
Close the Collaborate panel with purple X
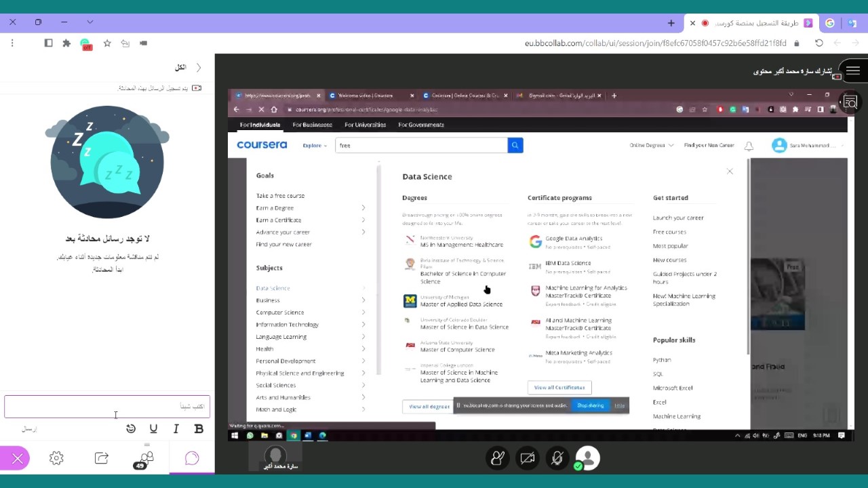(x=17, y=459)
